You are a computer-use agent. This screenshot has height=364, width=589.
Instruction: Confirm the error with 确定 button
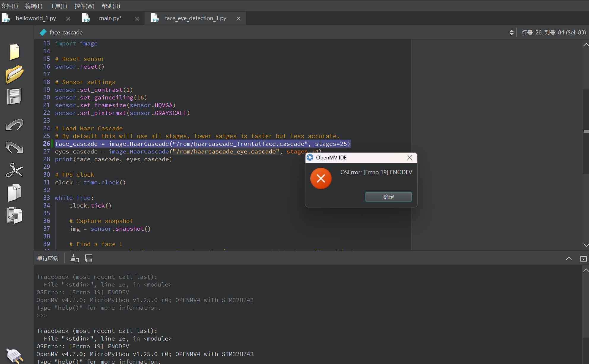(x=388, y=197)
